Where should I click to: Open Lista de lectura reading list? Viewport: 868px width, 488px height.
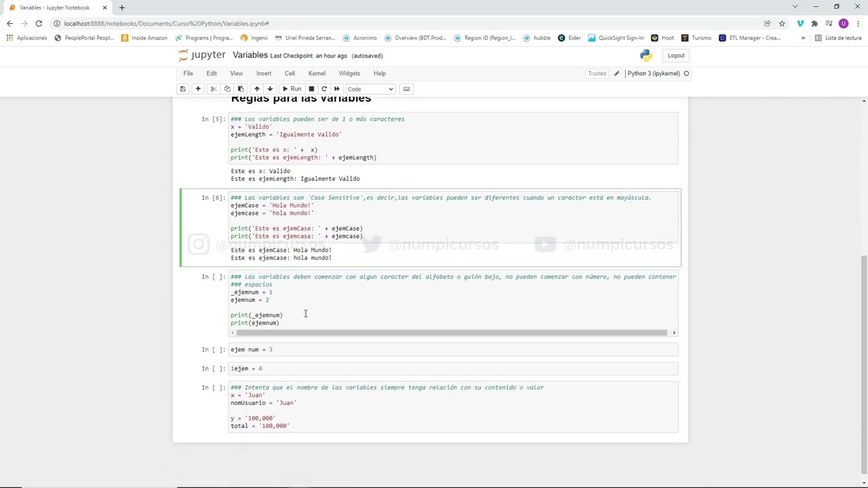point(838,38)
